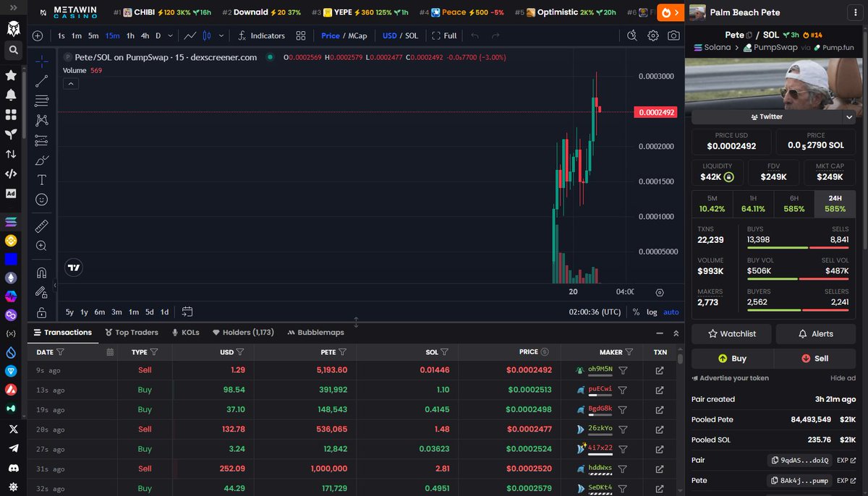Open the Alerts button
This screenshot has height=496, width=868.
816,333
